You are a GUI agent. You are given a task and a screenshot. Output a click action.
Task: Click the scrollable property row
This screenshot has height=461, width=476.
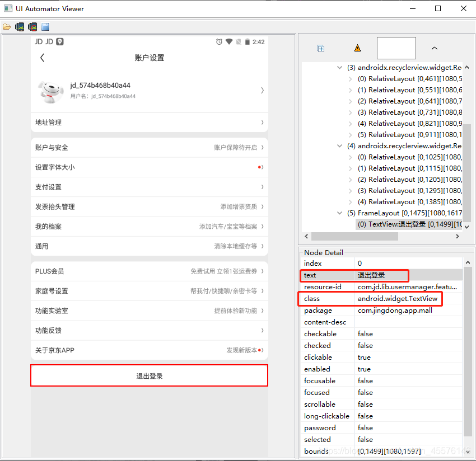tap(381, 404)
